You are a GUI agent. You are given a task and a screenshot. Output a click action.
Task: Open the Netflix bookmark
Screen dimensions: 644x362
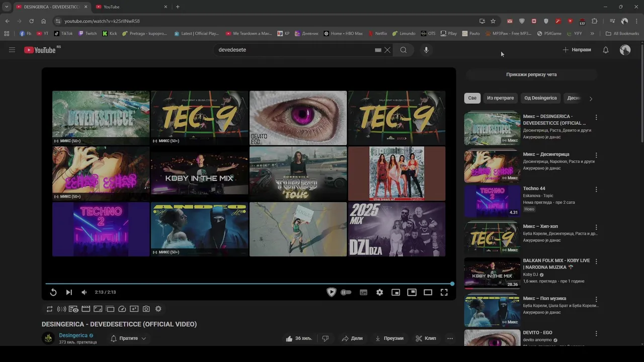coord(378,34)
